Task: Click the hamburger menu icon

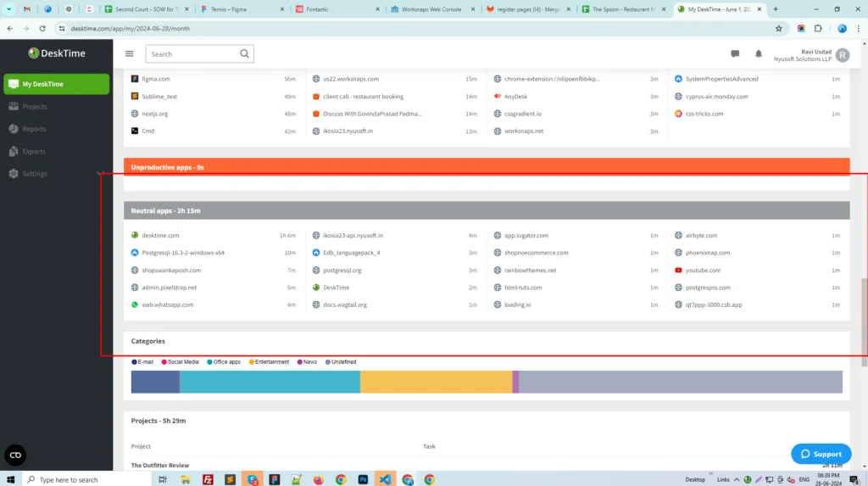Action: [x=129, y=53]
